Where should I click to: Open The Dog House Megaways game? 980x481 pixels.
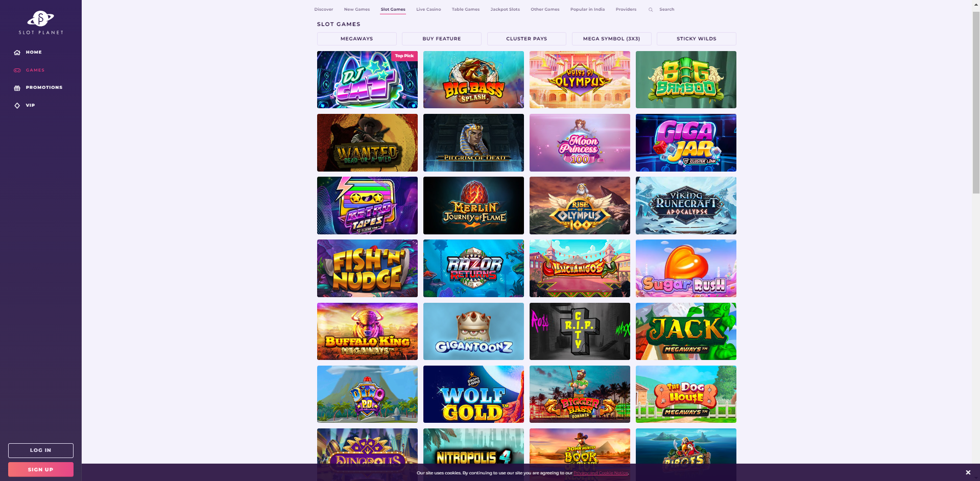pyautogui.click(x=686, y=394)
